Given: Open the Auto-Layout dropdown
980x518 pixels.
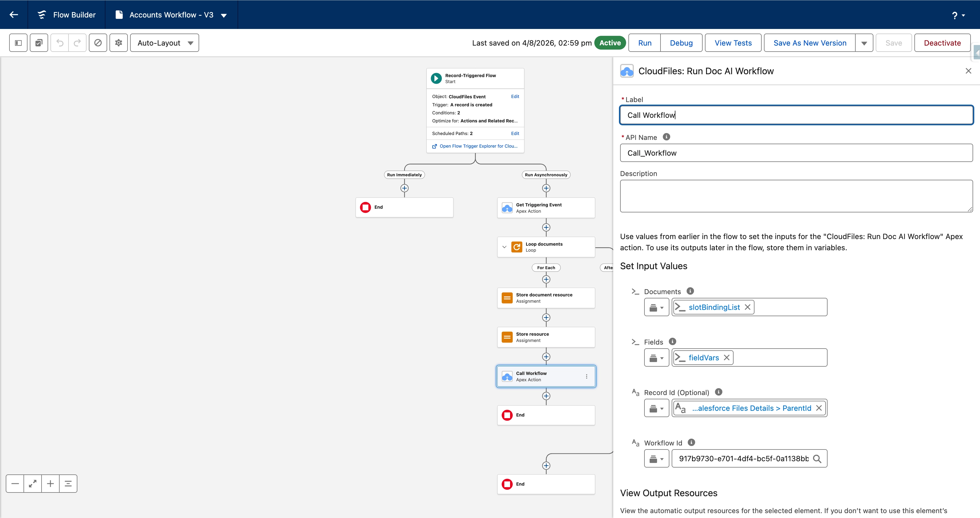Looking at the screenshot, I should pyautogui.click(x=164, y=43).
